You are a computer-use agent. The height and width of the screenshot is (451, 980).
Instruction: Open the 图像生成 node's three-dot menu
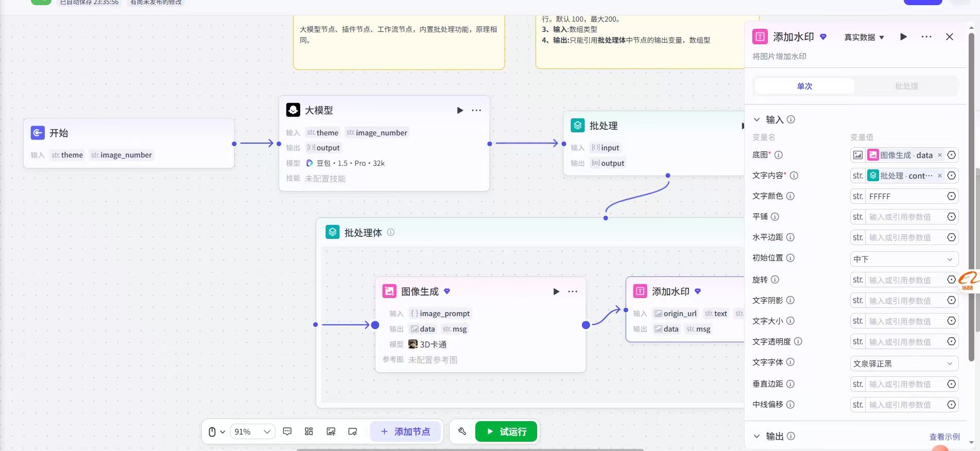[x=573, y=291]
